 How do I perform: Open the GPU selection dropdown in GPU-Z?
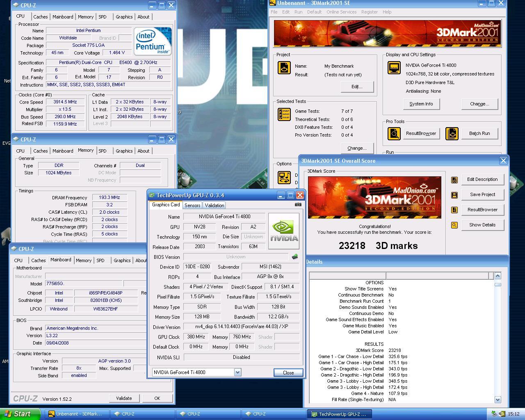pyautogui.click(x=237, y=372)
